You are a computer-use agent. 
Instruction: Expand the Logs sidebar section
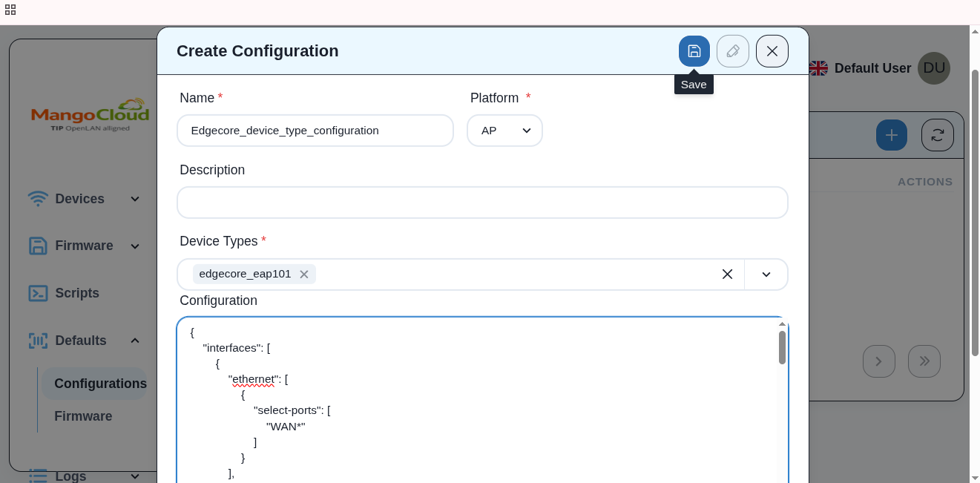click(134, 476)
